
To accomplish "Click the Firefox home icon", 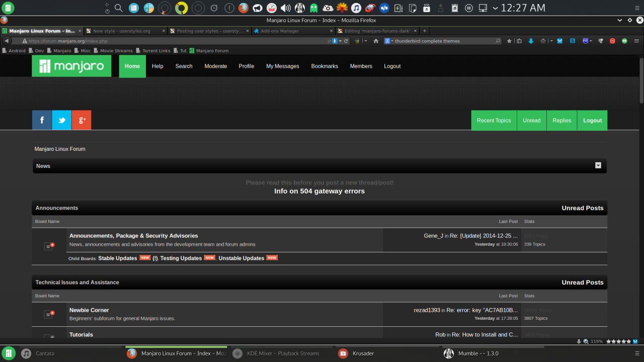I will [x=375, y=41].
